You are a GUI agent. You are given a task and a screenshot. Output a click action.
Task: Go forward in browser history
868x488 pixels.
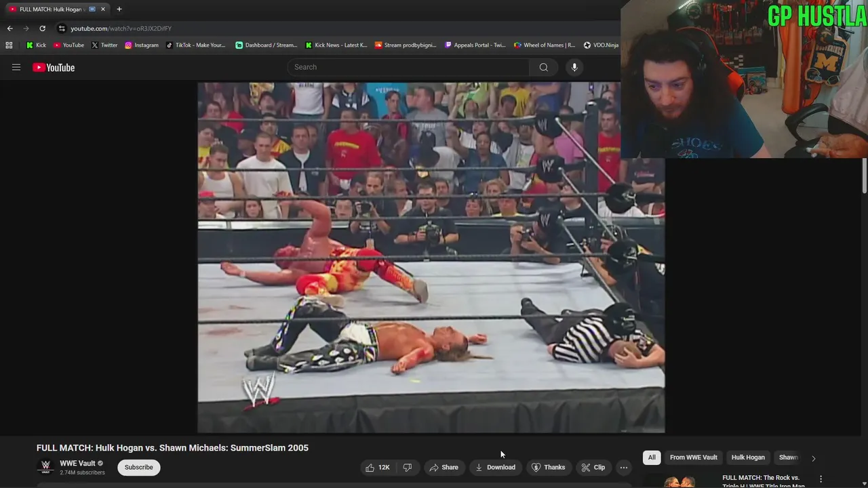click(x=26, y=28)
